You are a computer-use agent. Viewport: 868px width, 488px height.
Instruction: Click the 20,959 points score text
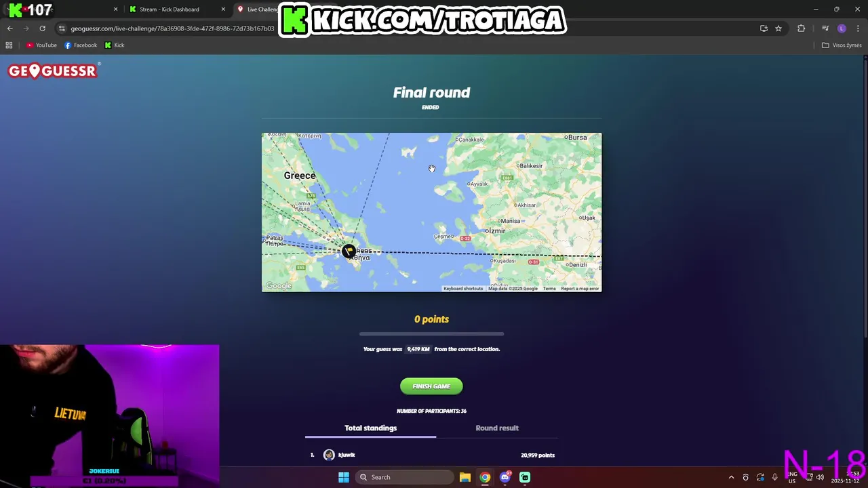538,455
